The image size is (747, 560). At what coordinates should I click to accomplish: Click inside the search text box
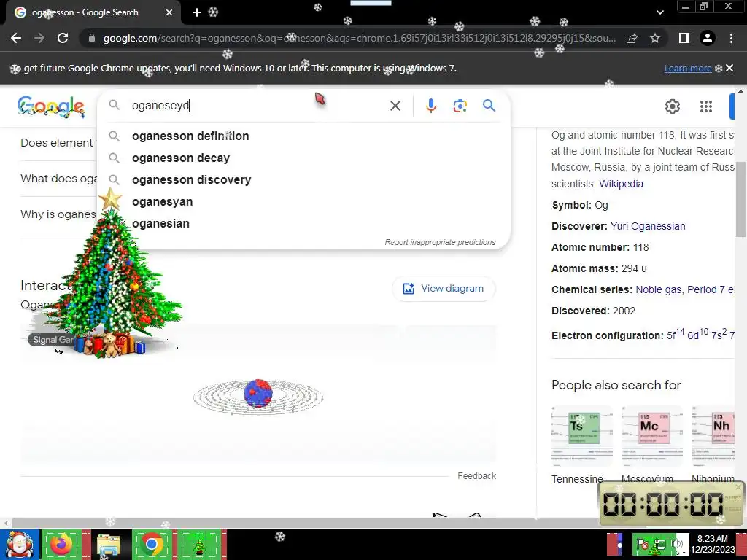click(x=258, y=105)
